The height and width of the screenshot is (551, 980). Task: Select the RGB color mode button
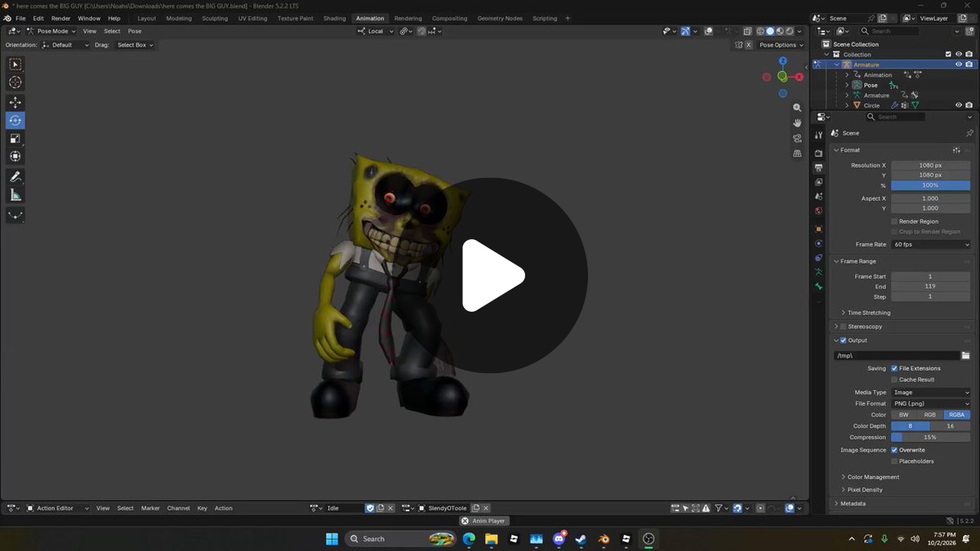pyautogui.click(x=930, y=415)
